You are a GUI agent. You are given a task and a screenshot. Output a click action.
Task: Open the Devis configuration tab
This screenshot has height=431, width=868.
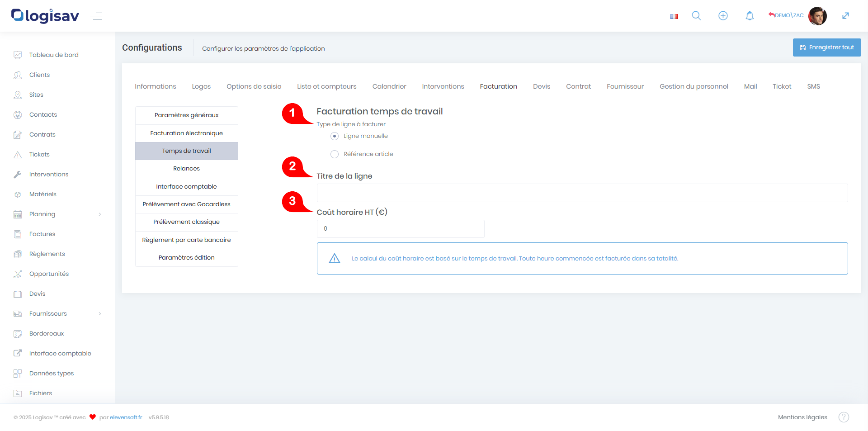pyautogui.click(x=541, y=86)
